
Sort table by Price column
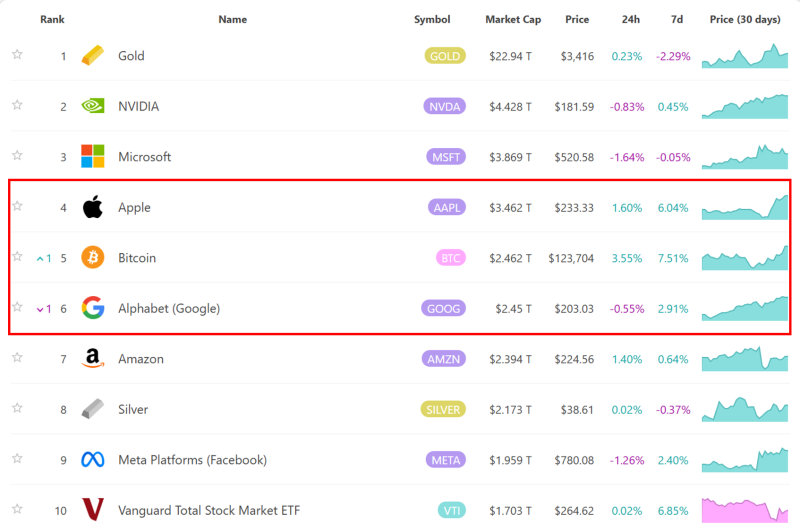577,19
